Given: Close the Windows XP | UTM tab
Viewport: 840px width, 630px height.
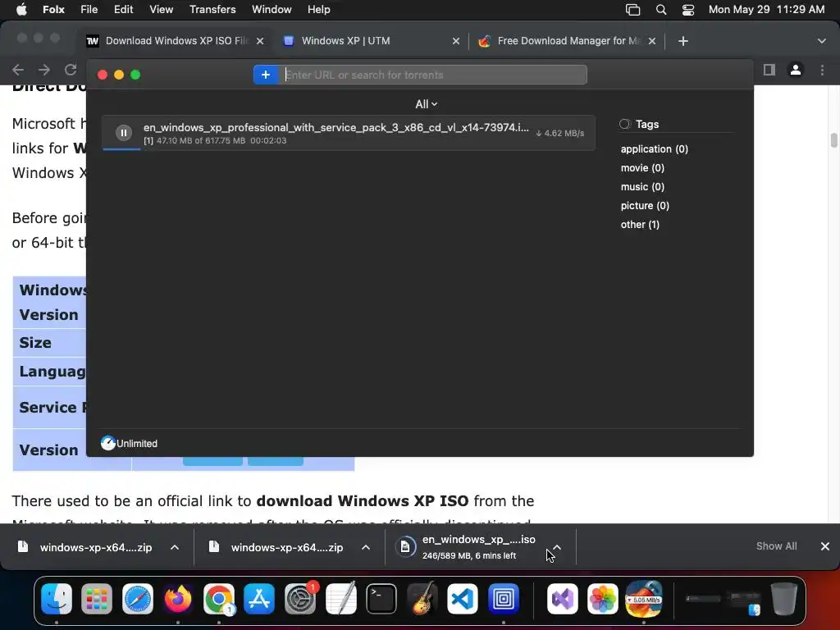Looking at the screenshot, I should pos(456,41).
